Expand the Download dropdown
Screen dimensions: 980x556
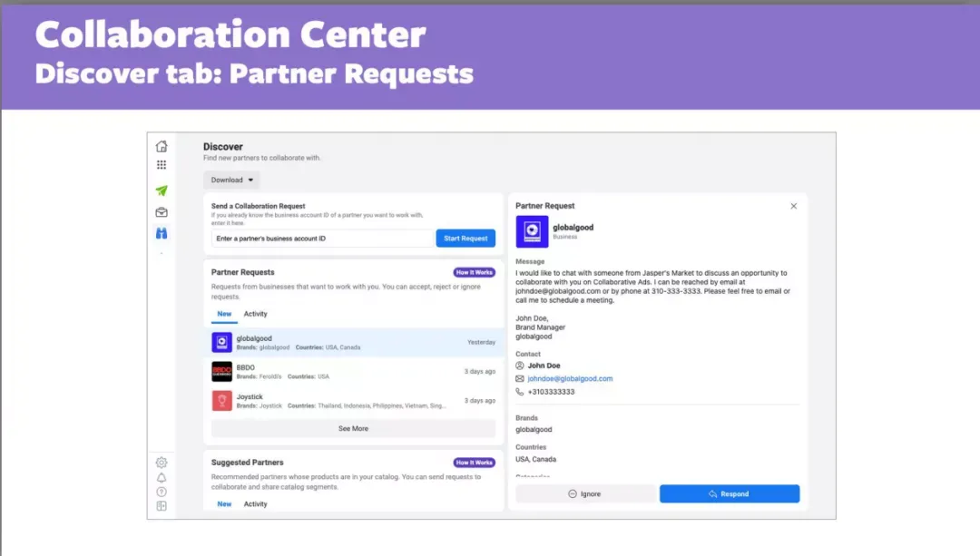tap(232, 180)
